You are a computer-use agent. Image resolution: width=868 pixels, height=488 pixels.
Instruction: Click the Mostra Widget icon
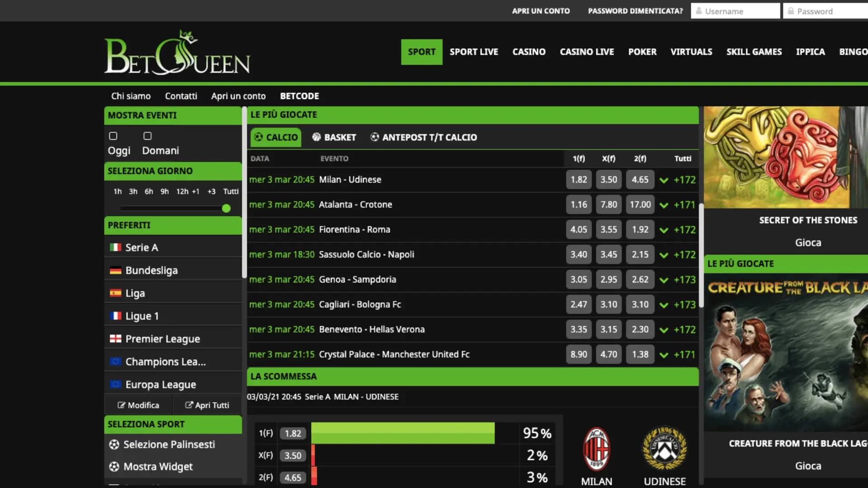click(x=115, y=466)
